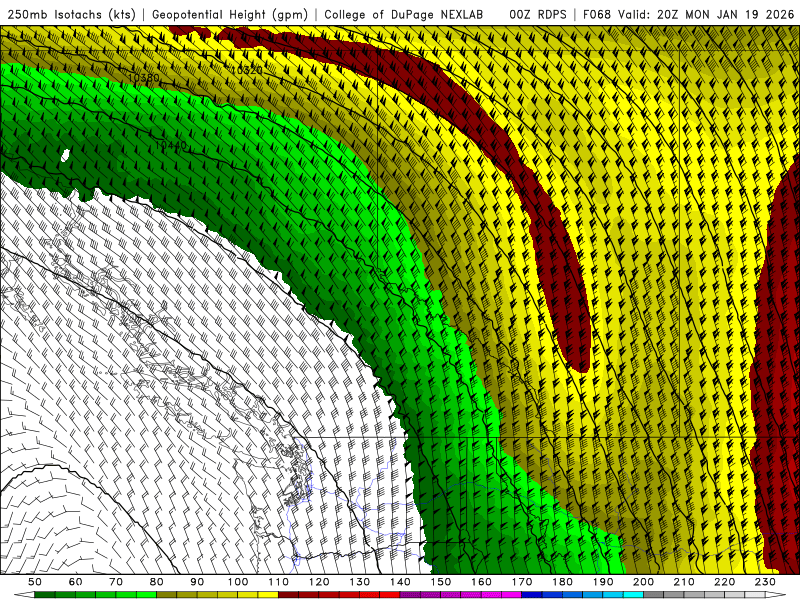Click the 200 label on the color scale

coord(643,582)
